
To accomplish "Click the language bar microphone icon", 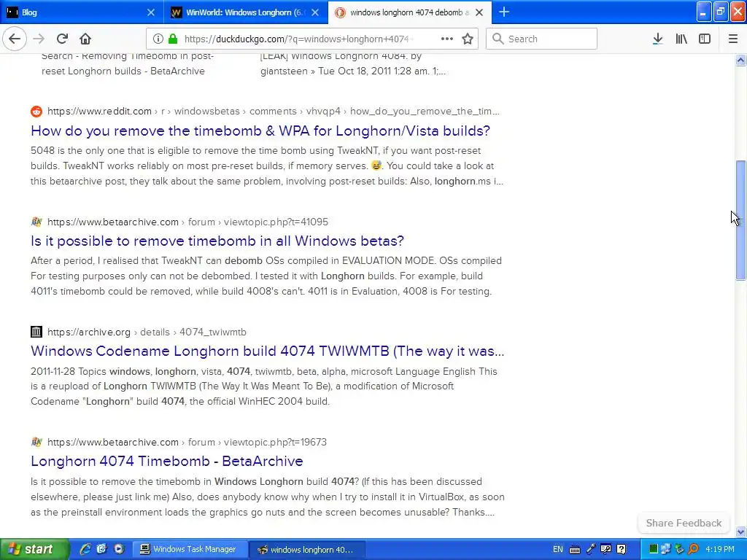I will (x=591, y=550).
